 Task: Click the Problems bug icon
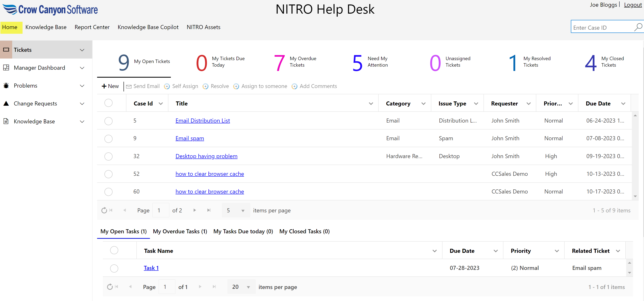coord(6,86)
